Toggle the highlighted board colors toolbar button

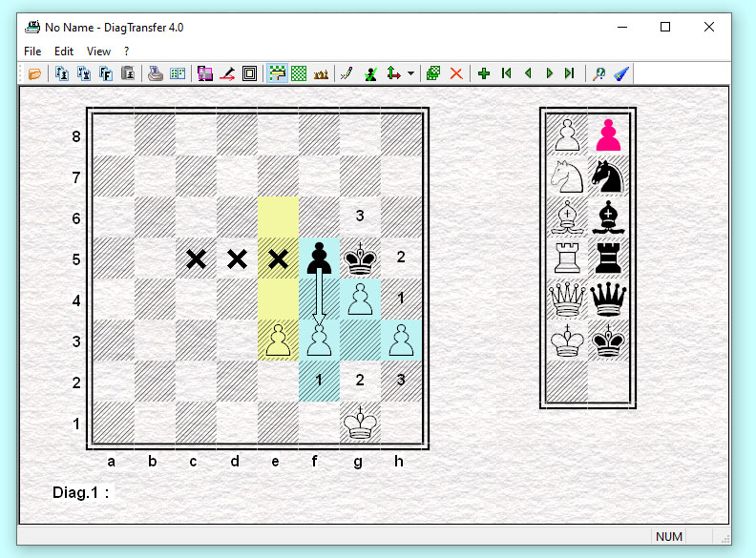(277, 73)
